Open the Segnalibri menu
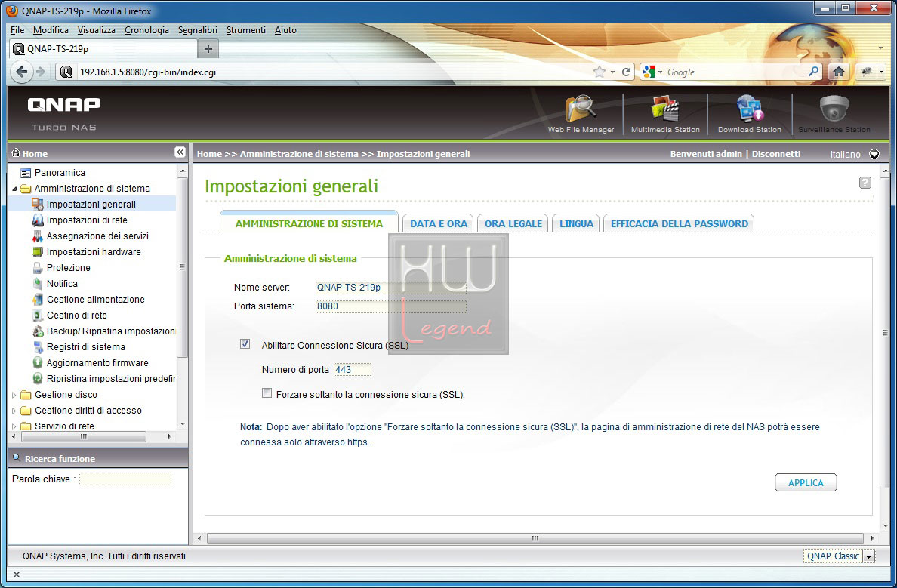897x588 pixels. (x=197, y=30)
